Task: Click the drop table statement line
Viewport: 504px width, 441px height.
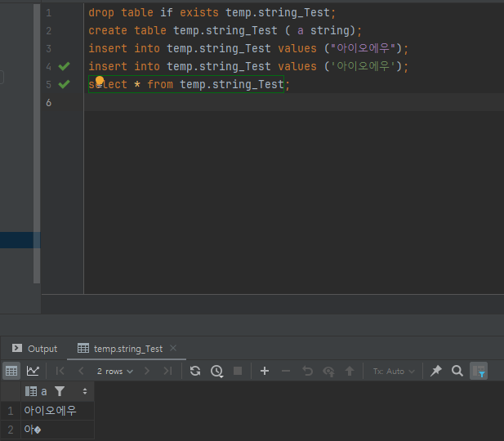Action: [x=212, y=12]
